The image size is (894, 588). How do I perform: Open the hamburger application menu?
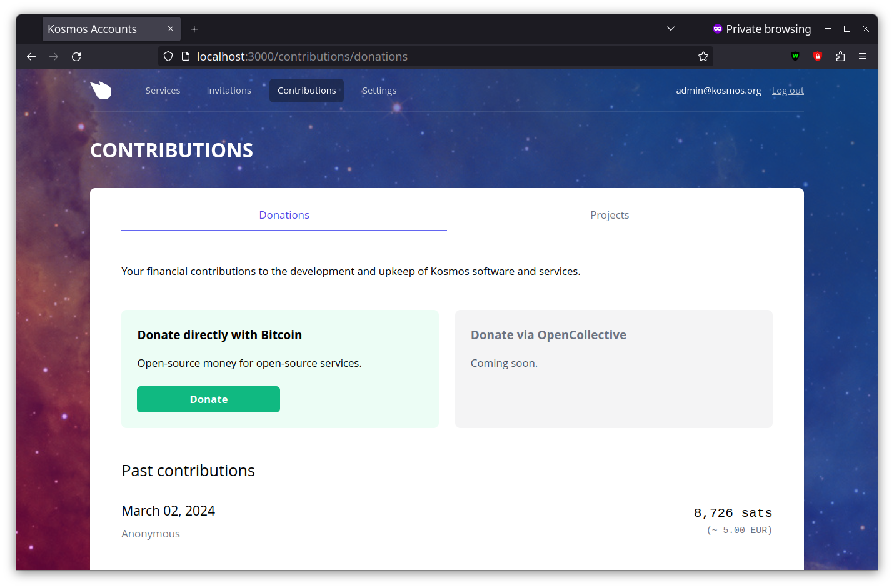(863, 57)
